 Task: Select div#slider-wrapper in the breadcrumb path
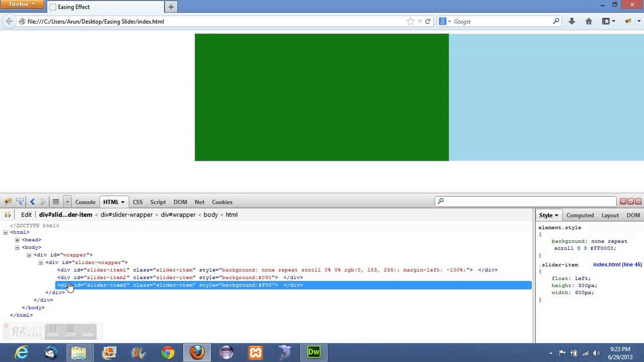(126, 215)
